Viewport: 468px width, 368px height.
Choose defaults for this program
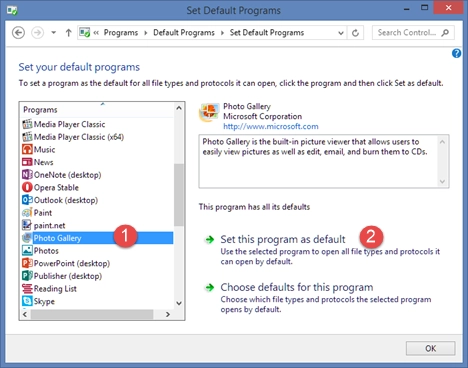tap(297, 287)
